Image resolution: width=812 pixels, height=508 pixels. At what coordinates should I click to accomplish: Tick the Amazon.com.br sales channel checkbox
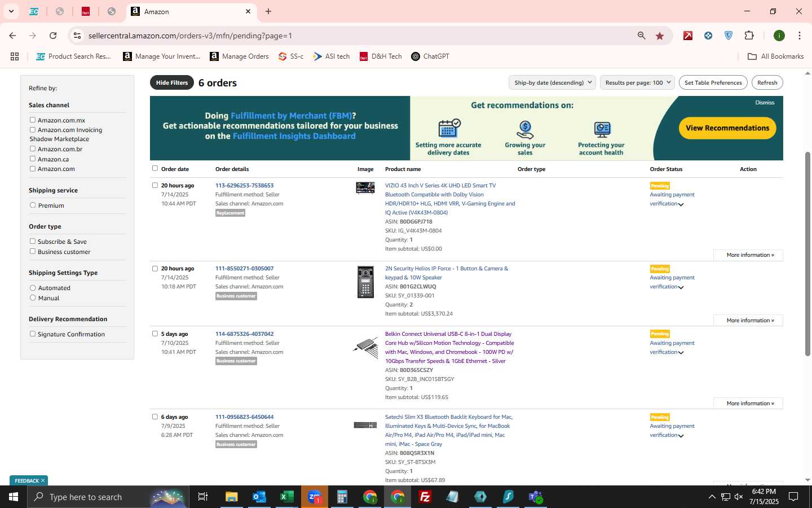[x=33, y=148]
